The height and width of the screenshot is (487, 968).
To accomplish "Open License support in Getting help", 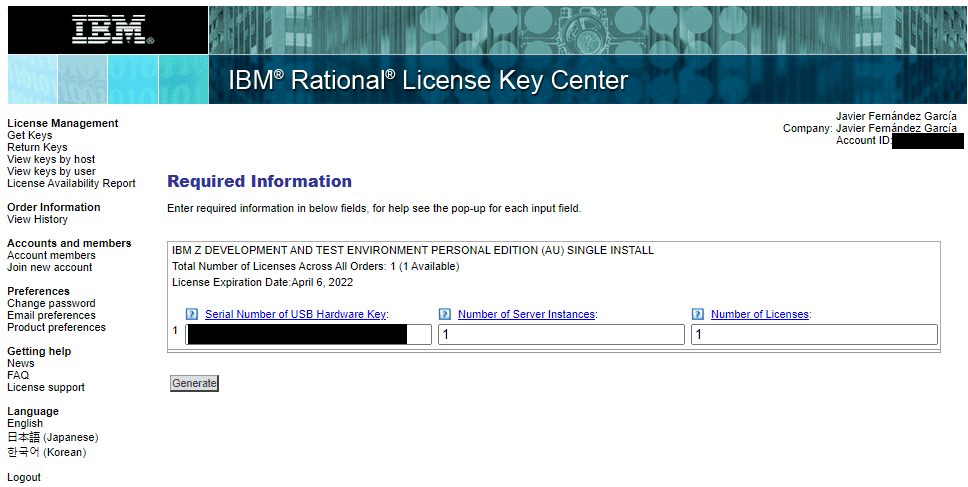I will pyautogui.click(x=46, y=388).
